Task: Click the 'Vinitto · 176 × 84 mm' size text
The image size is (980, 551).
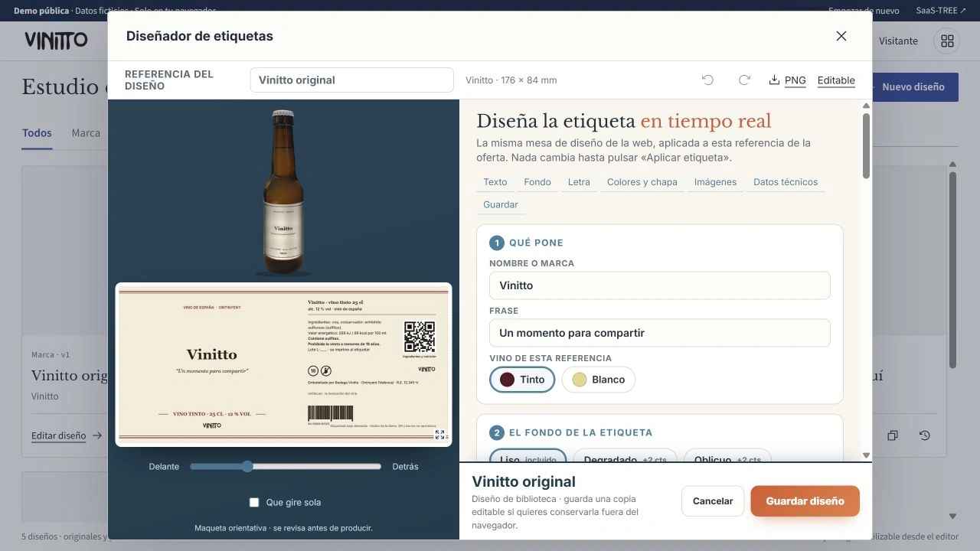Action: click(x=511, y=80)
